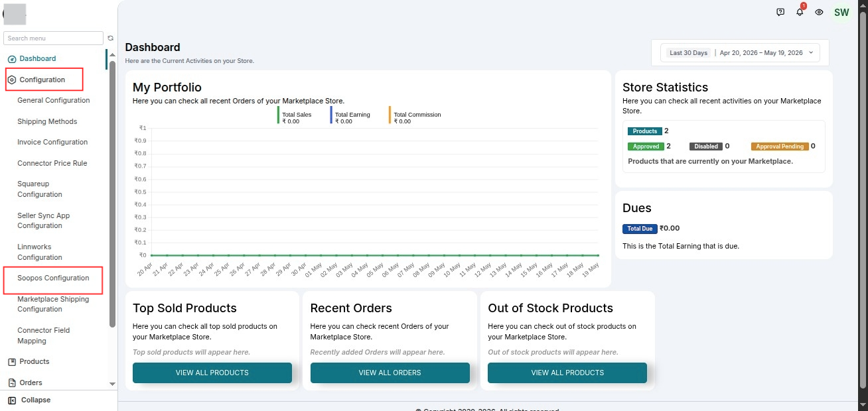Open Invoice Configuration
This screenshot has height=411, width=868.
52,143
